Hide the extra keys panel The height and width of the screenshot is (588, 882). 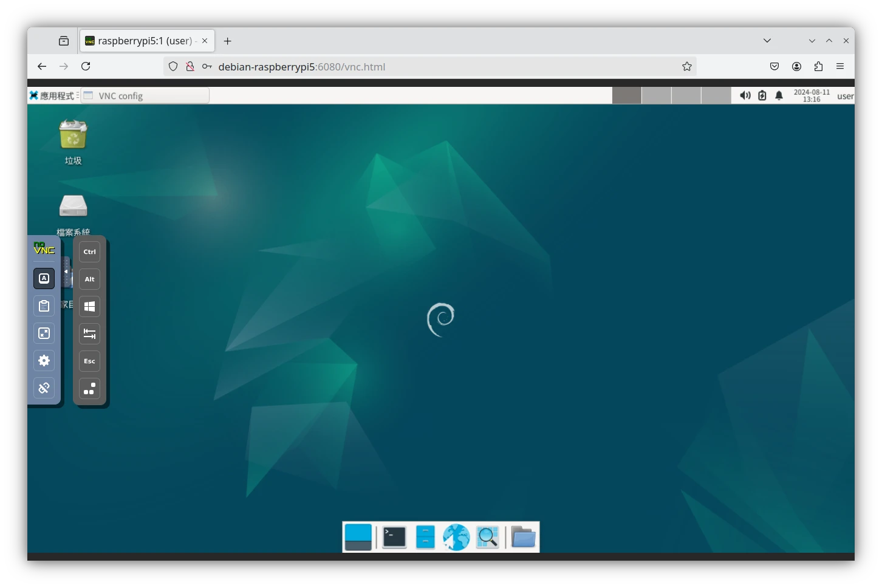click(x=44, y=278)
